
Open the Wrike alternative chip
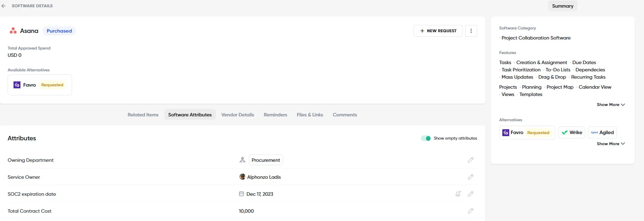(572, 133)
